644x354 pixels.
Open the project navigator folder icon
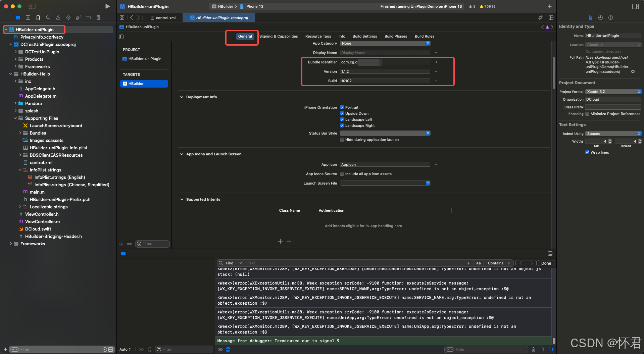[18, 17]
